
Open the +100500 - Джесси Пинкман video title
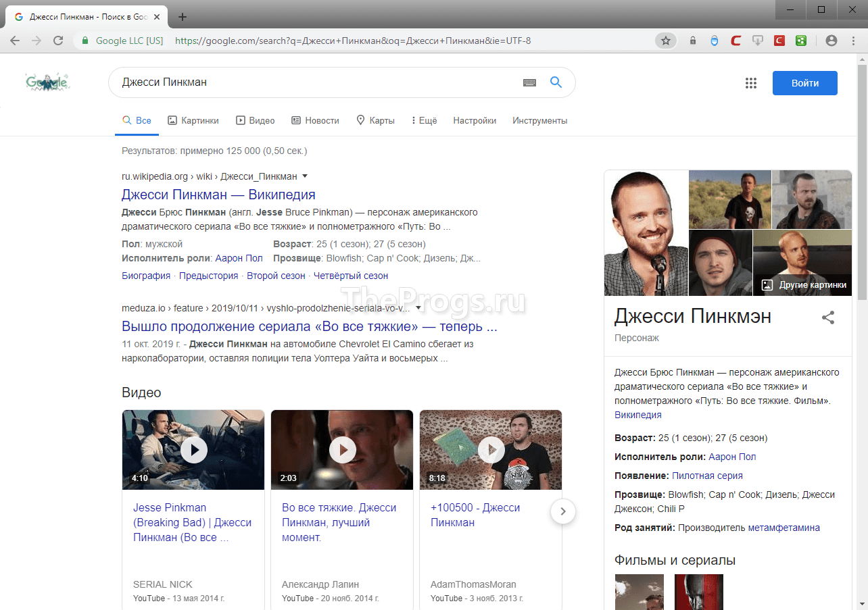[475, 515]
